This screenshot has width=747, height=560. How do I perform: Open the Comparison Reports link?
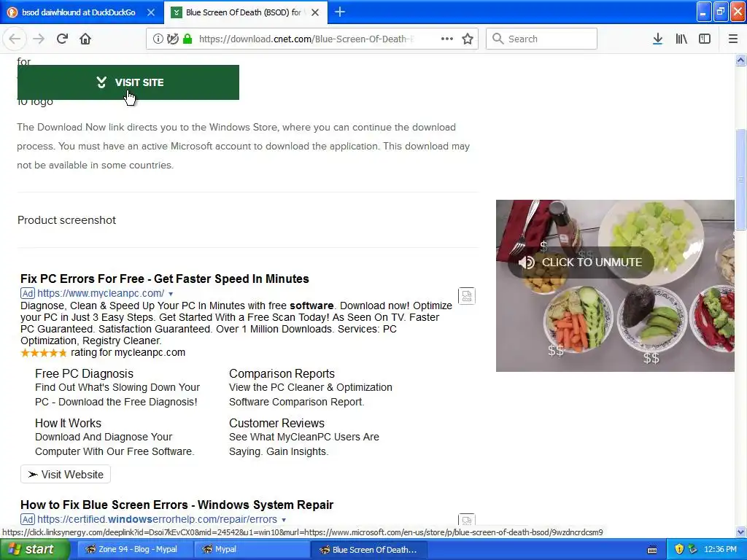[x=282, y=374]
